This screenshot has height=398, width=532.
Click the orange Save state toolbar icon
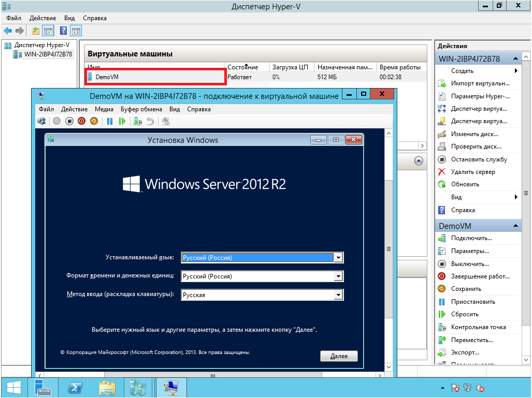click(94, 121)
